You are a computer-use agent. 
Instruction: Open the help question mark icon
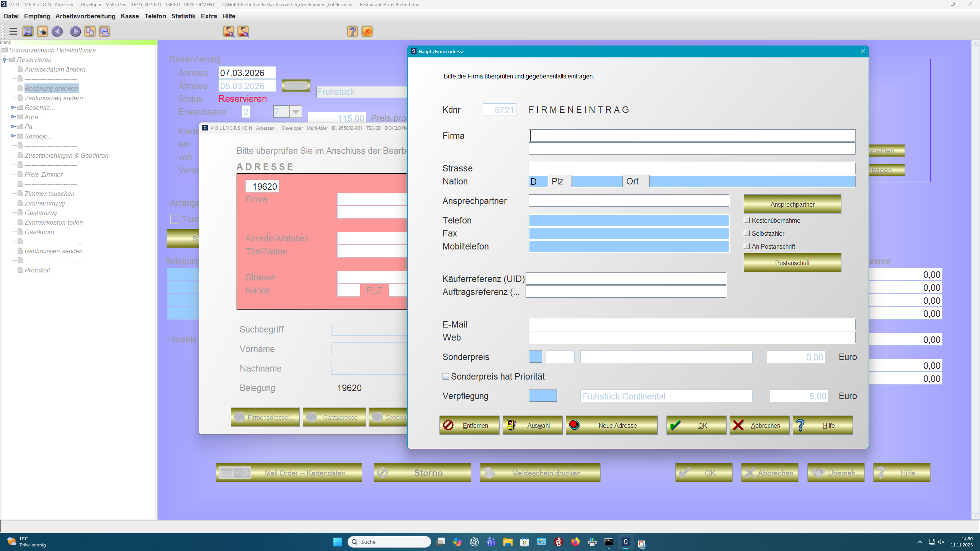pos(352,31)
